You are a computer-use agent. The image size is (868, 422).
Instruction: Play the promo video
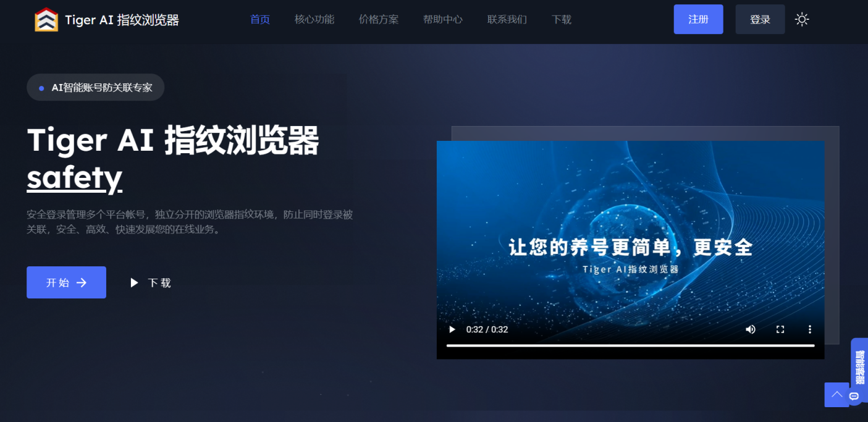[452, 329]
